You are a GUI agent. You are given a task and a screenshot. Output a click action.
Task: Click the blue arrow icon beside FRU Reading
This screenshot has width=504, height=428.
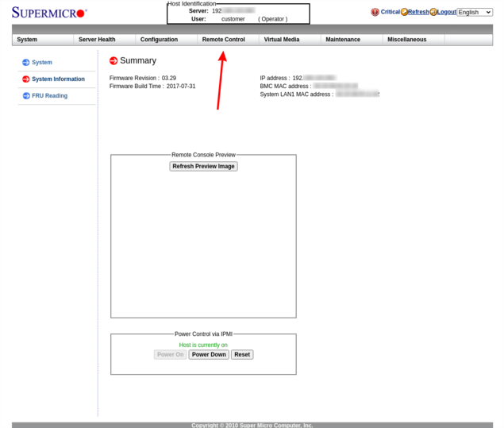coord(26,96)
